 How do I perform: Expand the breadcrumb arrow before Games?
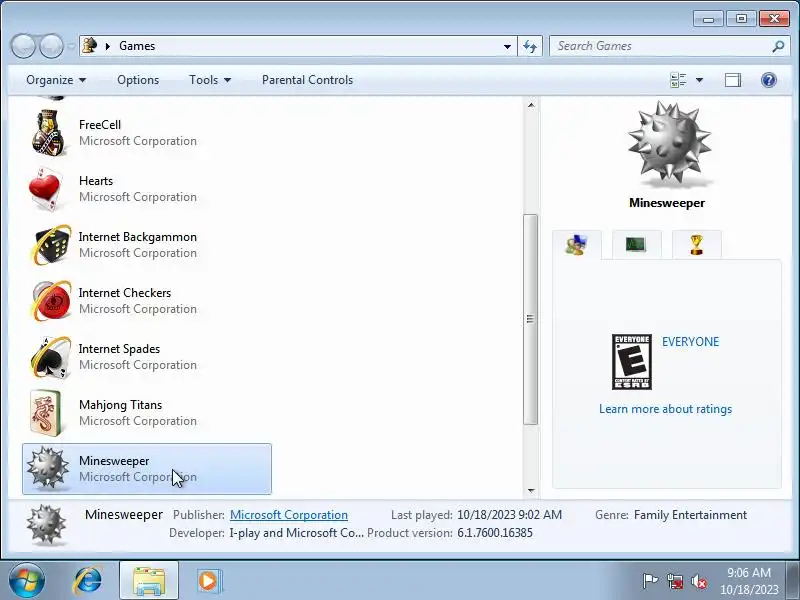coord(108,46)
